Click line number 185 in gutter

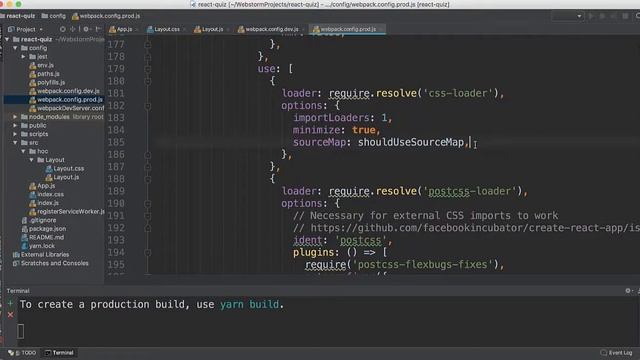click(x=116, y=142)
